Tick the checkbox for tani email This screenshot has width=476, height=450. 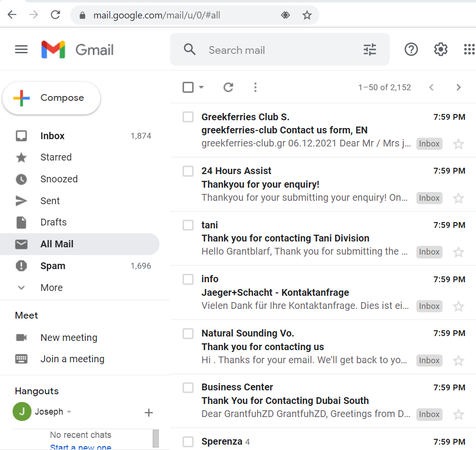[188, 225]
